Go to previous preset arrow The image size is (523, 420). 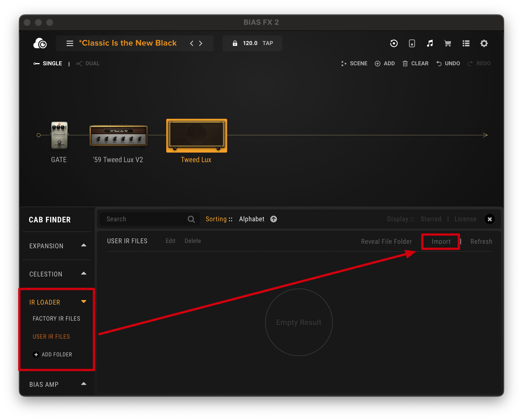pyautogui.click(x=192, y=43)
